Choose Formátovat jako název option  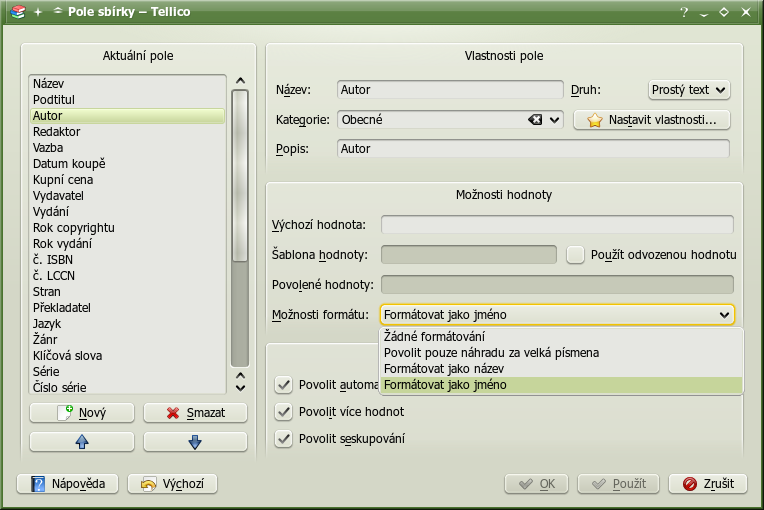(561, 369)
